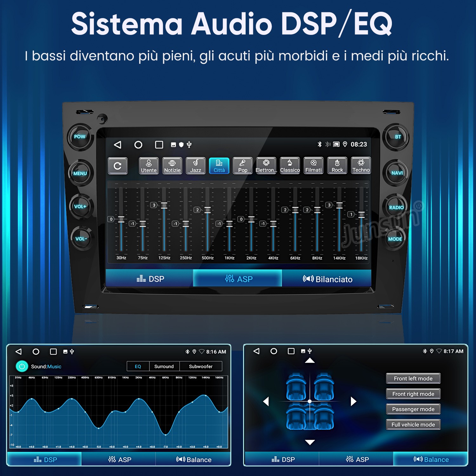Tap the location pin on main screen

point(345,144)
